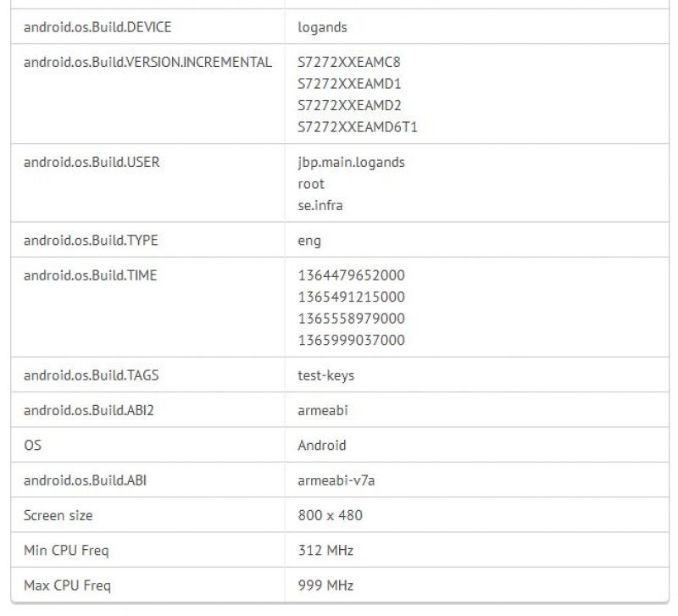The image size is (678, 616).
Task: Click the 999 MHz max frequency
Action: pos(325,585)
